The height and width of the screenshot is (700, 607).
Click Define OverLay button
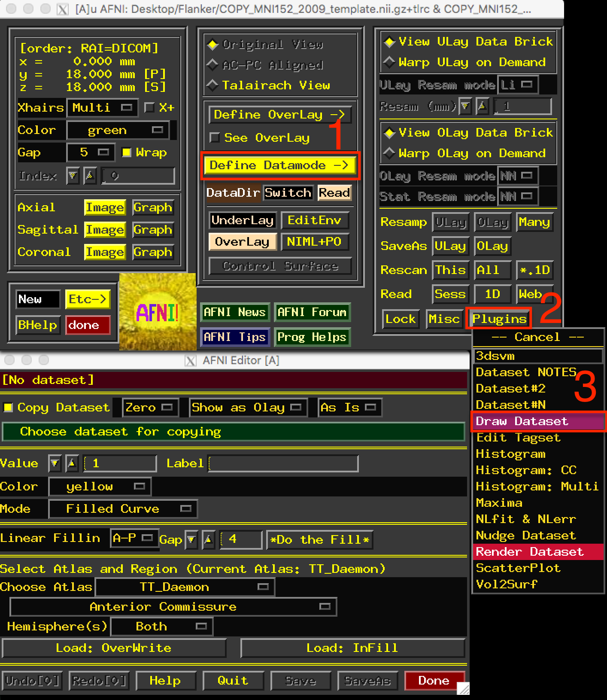pos(280,115)
